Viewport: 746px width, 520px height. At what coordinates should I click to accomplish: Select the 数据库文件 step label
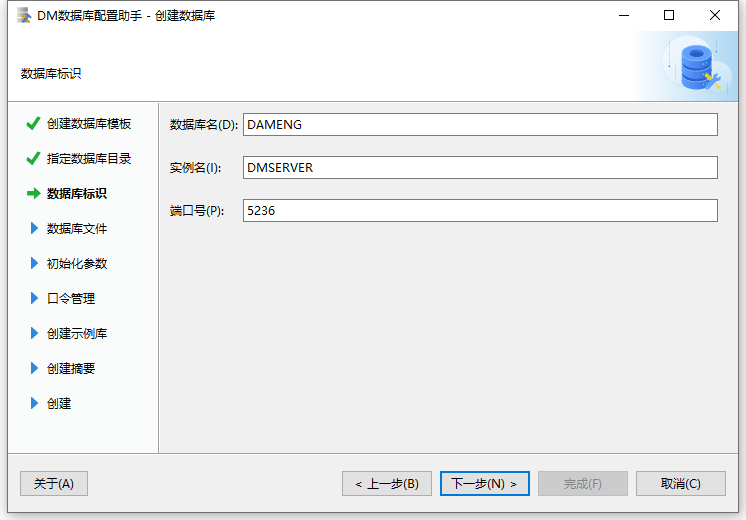[x=77, y=228]
